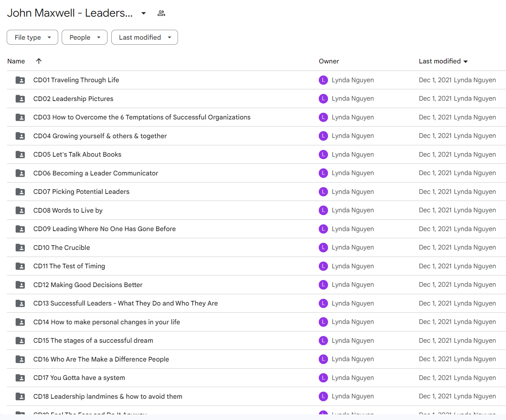
Task: Click the folder icon for CD17 You Gotta have a system
Action: click(x=20, y=378)
